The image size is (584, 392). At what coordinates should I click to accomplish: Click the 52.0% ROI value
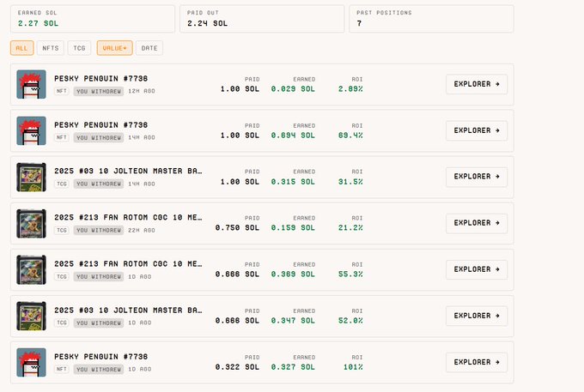[x=350, y=321]
